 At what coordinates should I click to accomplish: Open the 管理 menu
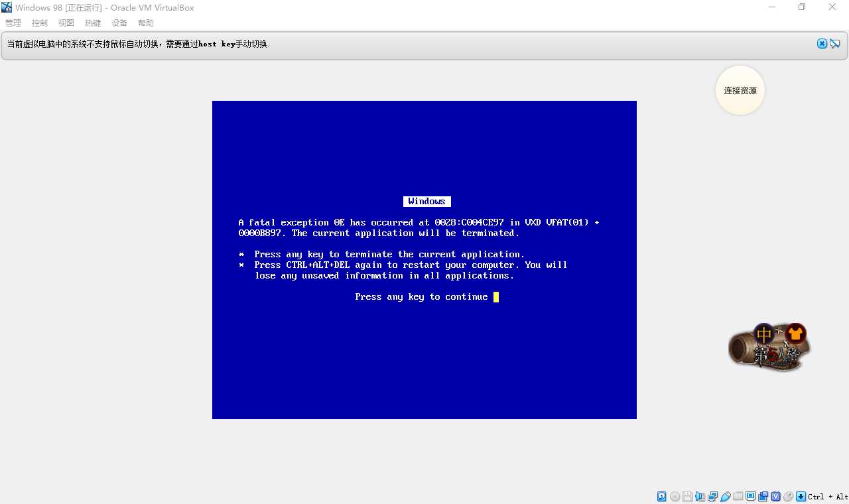[x=13, y=23]
